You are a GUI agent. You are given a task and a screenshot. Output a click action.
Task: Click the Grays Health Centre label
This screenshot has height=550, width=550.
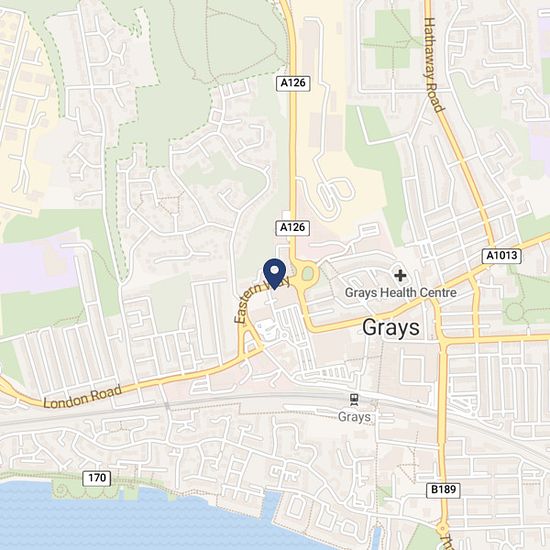point(401,293)
